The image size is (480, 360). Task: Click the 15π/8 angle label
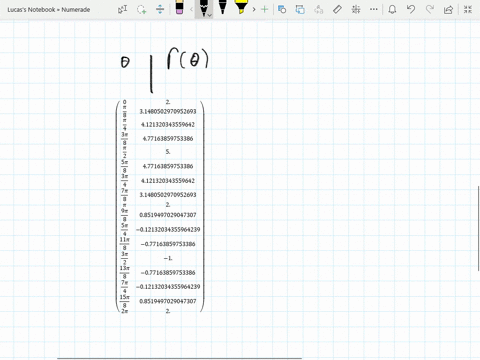pos(125,301)
